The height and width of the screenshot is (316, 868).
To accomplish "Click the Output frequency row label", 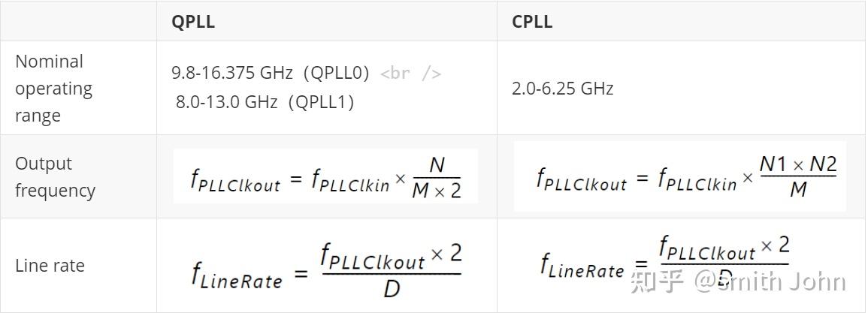I will (55, 177).
